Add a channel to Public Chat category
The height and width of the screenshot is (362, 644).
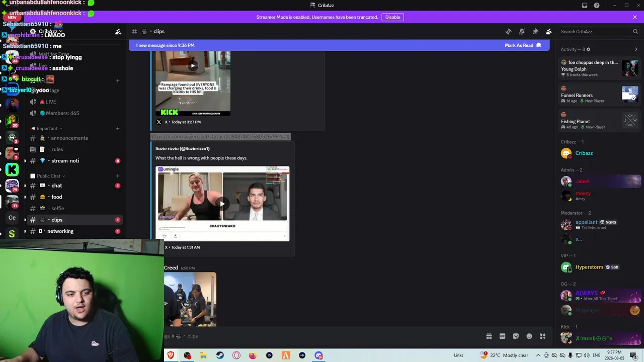pos(118,176)
